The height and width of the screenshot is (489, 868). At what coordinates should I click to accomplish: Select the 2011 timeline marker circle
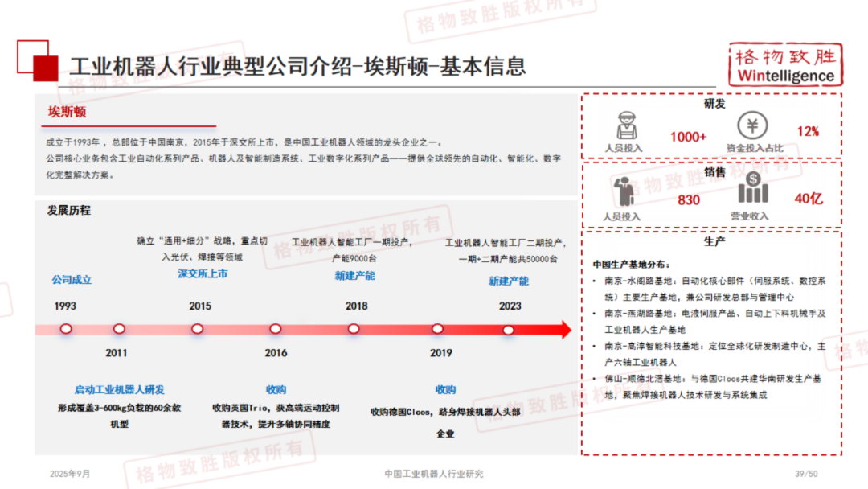[119, 329]
